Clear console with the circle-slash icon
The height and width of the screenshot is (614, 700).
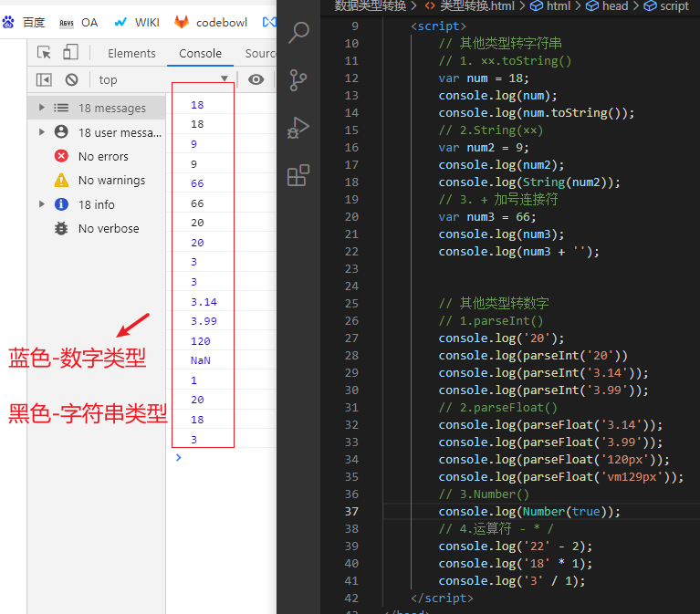click(71, 80)
